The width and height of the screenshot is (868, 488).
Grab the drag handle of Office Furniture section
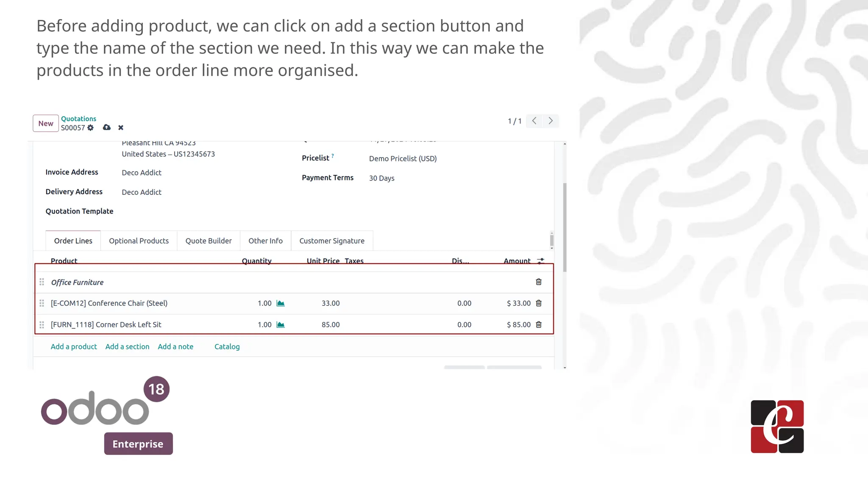(42, 282)
